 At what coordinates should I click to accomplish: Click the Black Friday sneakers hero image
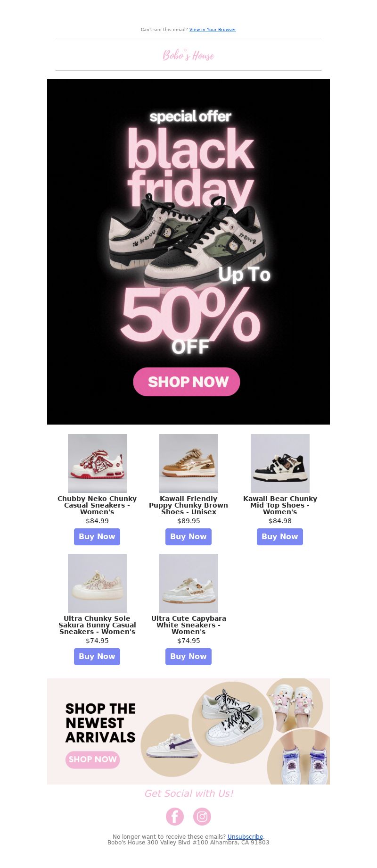pyautogui.click(x=188, y=251)
